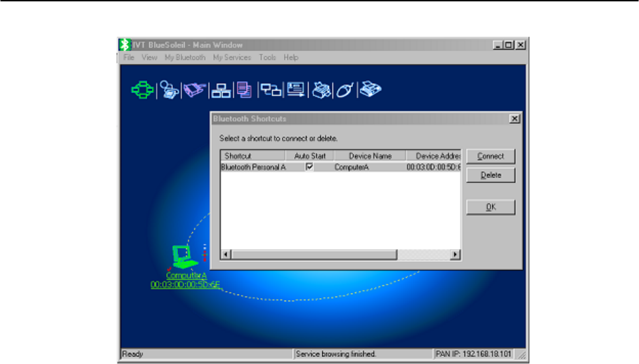639x364 pixels.
Task: Select the Bluetooth Personal A shortcut row
Action: [341, 167]
